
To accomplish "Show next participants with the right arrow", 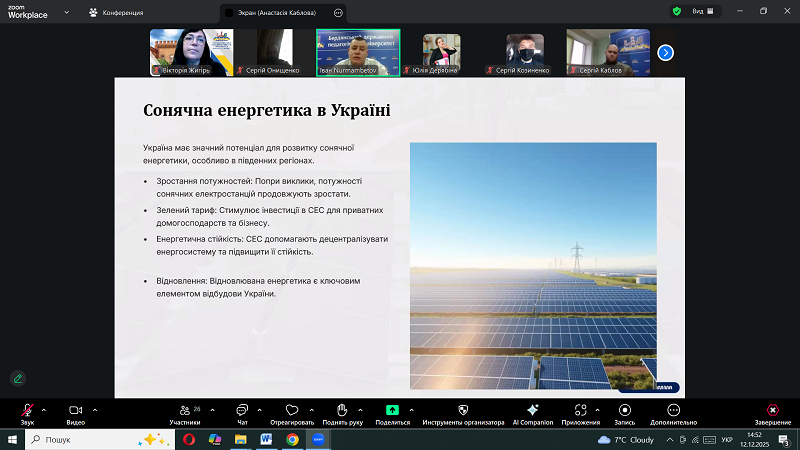I will pos(665,52).
